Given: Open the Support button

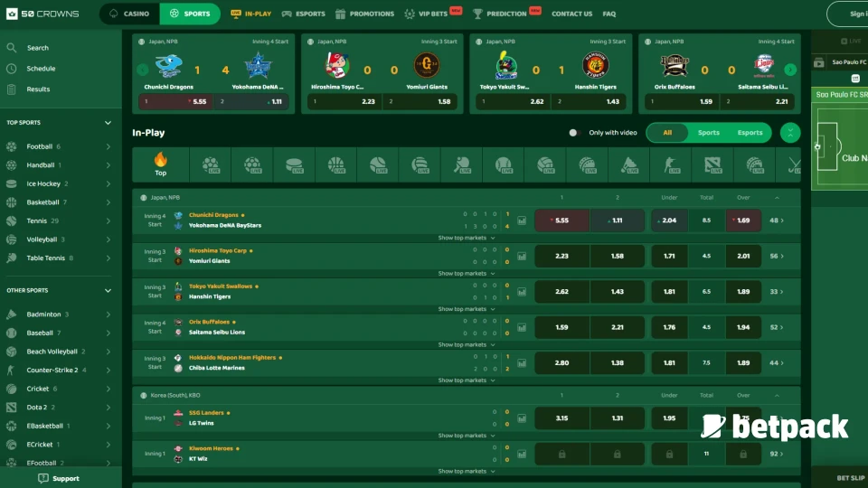Looking at the screenshot, I should (x=60, y=478).
